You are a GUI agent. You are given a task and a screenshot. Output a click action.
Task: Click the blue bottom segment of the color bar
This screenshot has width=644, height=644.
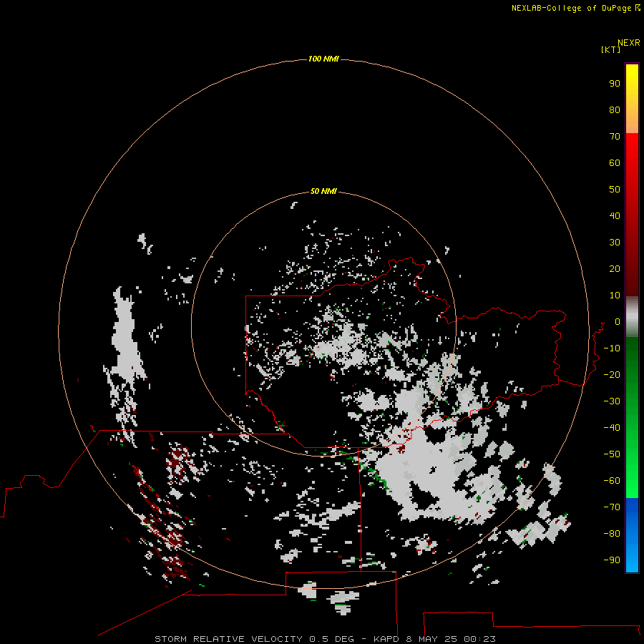point(632,535)
